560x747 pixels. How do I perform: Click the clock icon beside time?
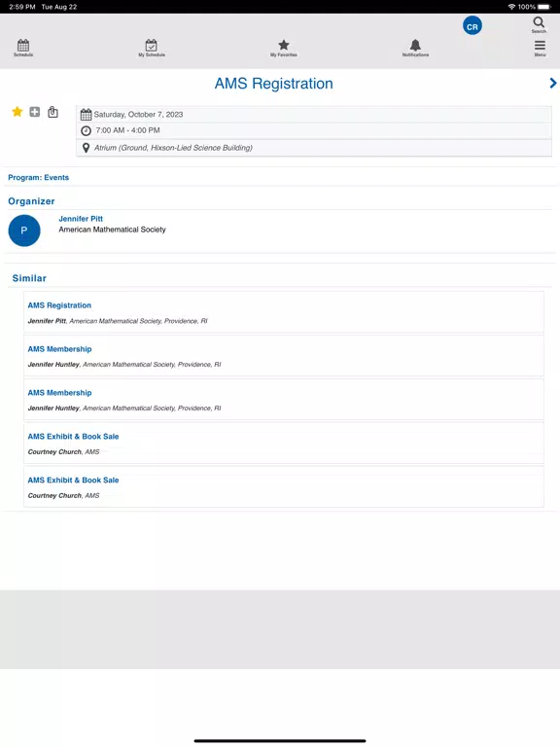pyautogui.click(x=86, y=130)
